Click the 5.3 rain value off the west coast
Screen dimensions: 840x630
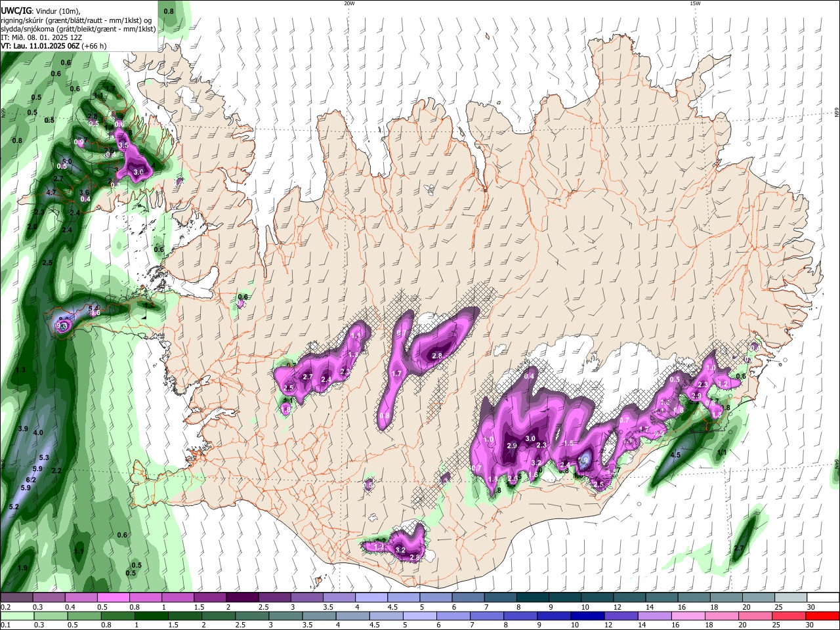pos(45,457)
